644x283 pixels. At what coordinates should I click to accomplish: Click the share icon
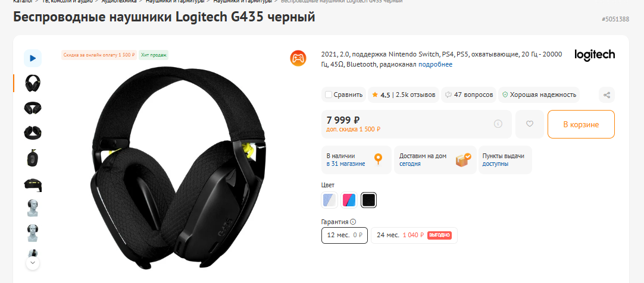point(607,95)
